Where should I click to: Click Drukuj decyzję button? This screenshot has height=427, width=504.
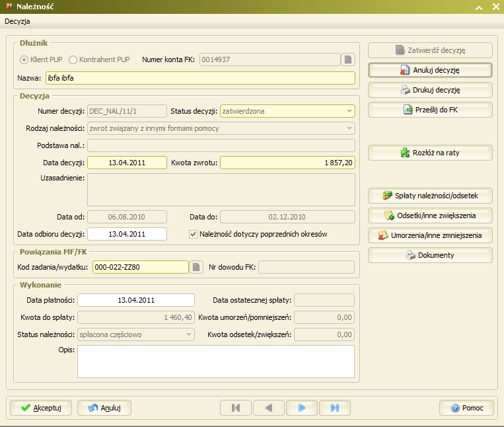[x=430, y=90]
